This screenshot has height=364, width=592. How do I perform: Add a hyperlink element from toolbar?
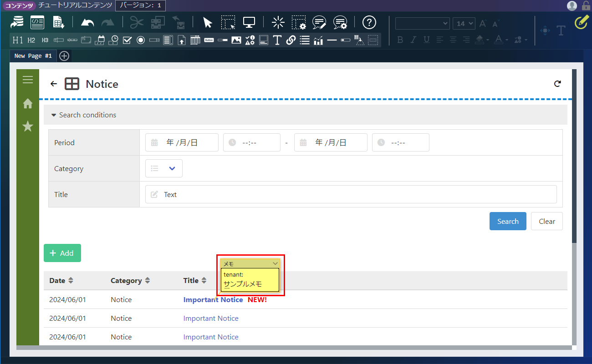tap(291, 40)
